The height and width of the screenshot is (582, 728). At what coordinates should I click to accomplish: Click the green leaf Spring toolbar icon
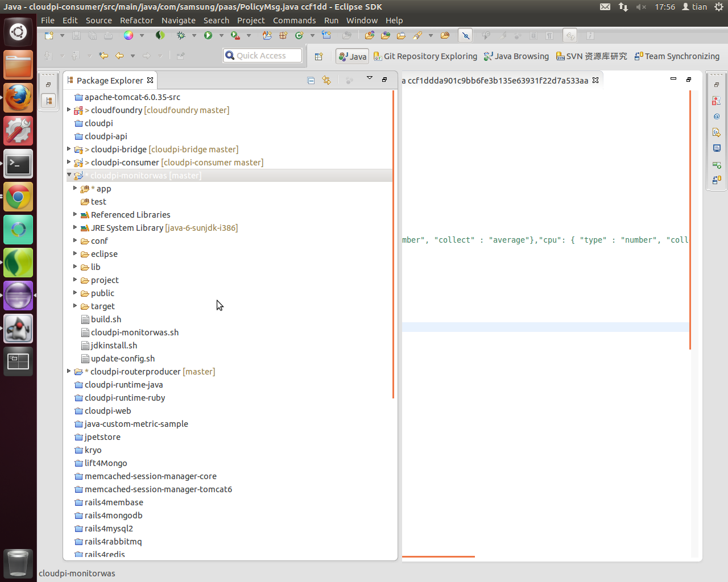click(x=160, y=35)
